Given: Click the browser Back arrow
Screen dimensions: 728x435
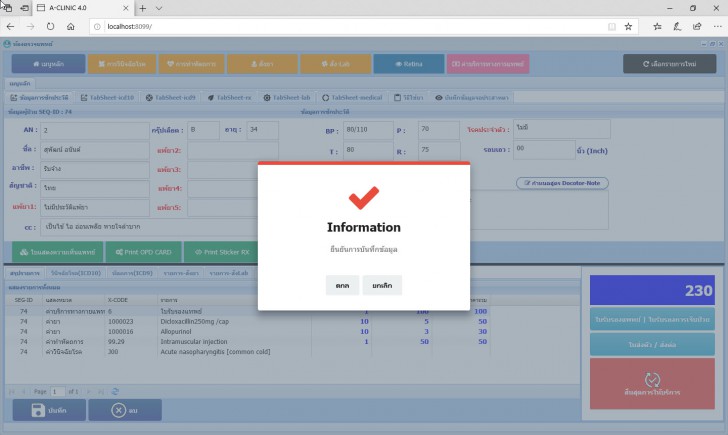Looking at the screenshot, I should pyautogui.click(x=10, y=26).
